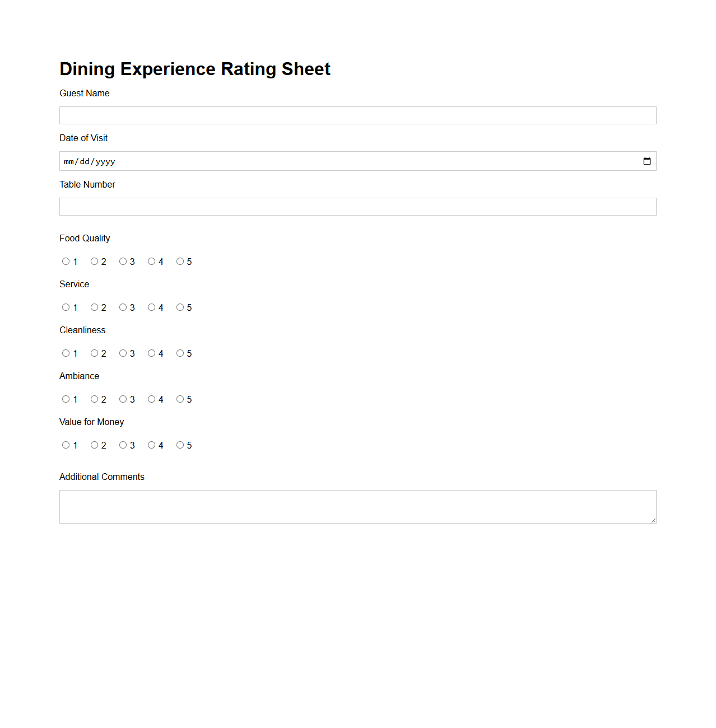Open the date picker calendar icon
Image resolution: width=716 pixels, height=728 pixels.
pos(647,161)
